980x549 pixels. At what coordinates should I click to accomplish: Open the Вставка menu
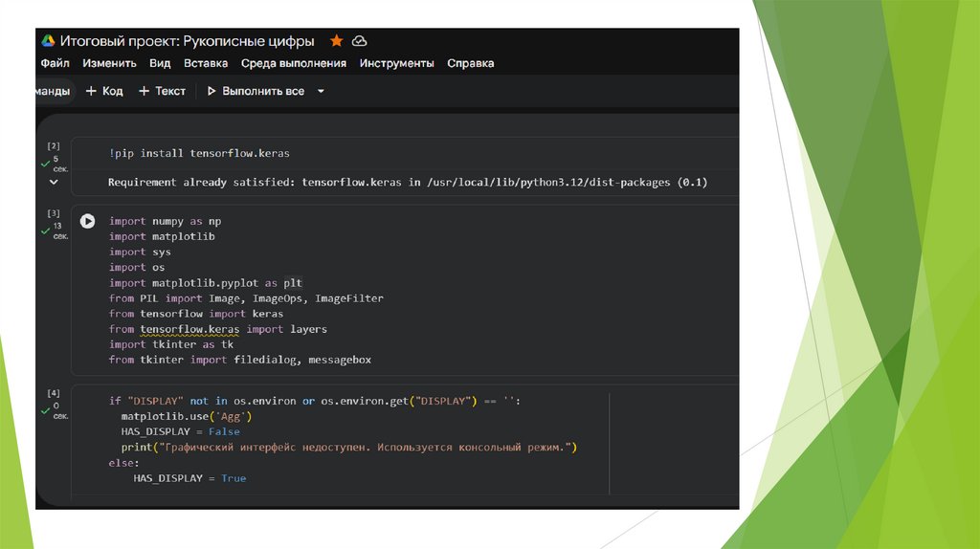tap(206, 63)
